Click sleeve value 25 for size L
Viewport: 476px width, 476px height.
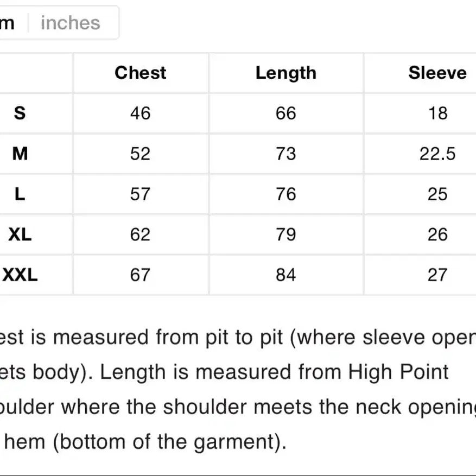click(437, 194)
